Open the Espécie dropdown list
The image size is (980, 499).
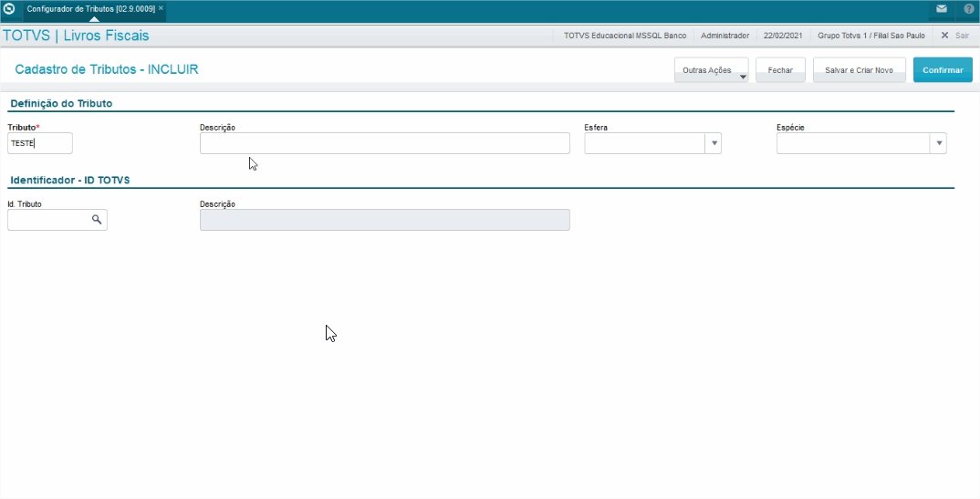click(938, 143)
